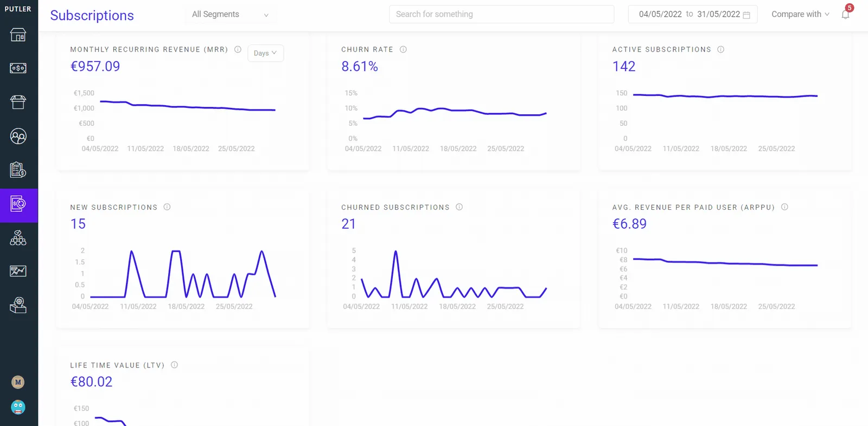Click the LIFE TIME VALUE (LTV) heading
Screen dimensions: 868x426
coord(117,365)
